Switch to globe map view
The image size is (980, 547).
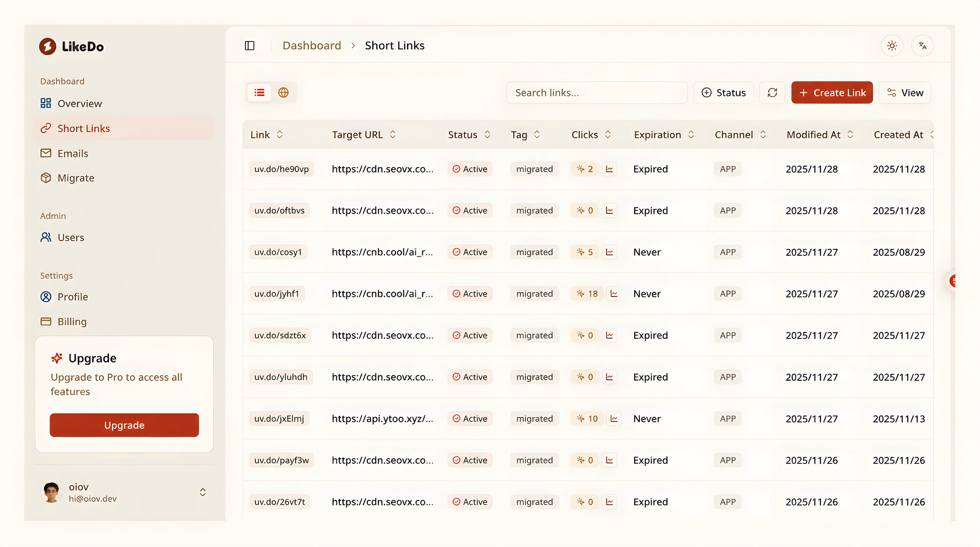coord(283,93)
